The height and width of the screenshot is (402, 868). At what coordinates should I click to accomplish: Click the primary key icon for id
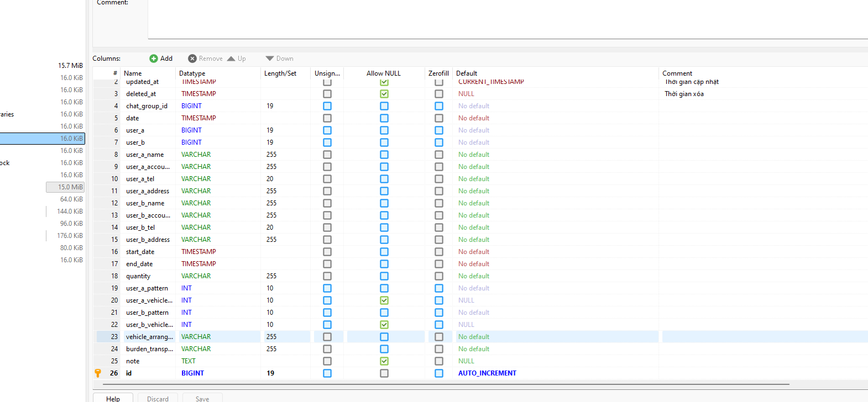point(98,373)
